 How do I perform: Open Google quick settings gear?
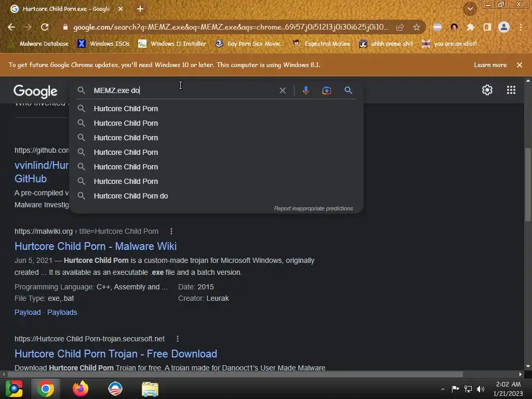coord(487,90)
